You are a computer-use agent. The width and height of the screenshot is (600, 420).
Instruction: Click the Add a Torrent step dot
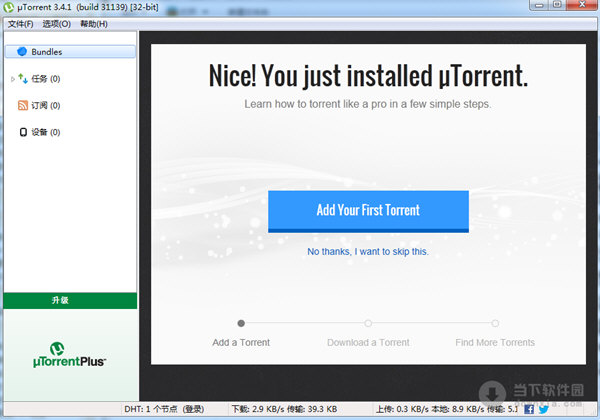241,323
